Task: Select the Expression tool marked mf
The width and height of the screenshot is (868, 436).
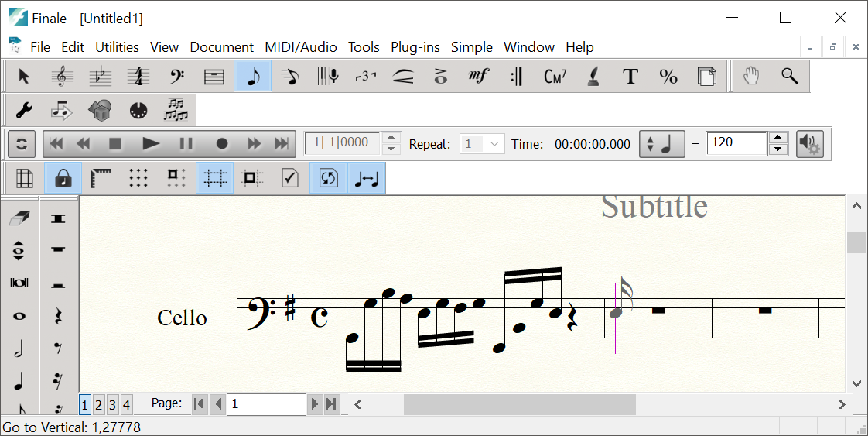Action: click(479, 76)
